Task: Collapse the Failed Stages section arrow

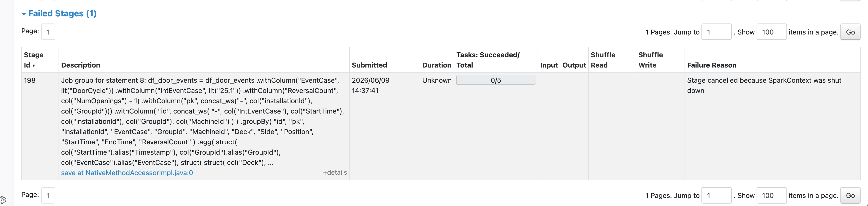Action: point(24,14)
